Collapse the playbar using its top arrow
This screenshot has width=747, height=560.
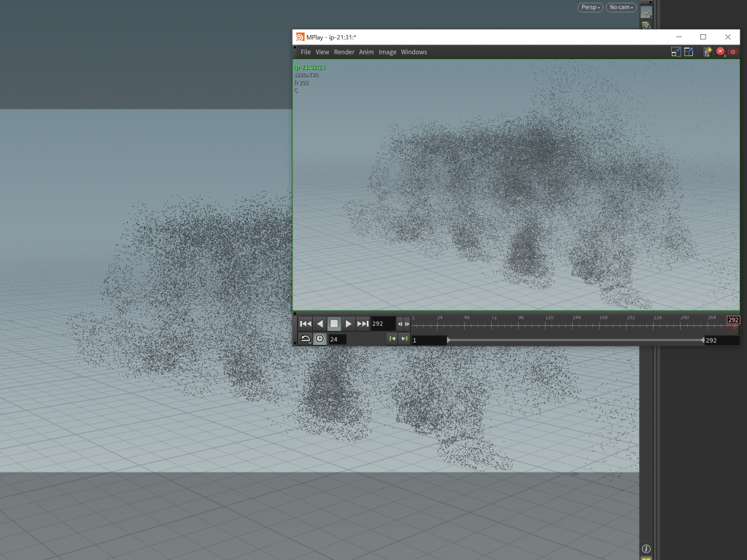click(x=295, y=314)
